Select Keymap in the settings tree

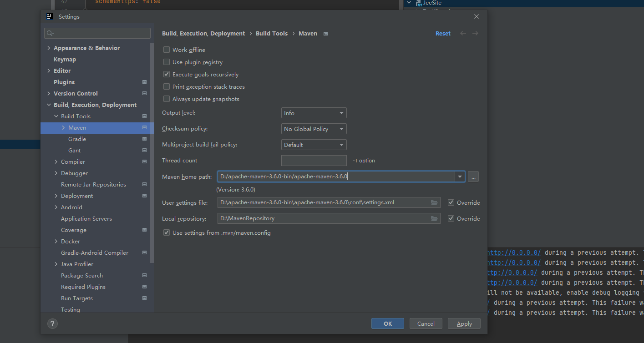click(x=65, y=60)
